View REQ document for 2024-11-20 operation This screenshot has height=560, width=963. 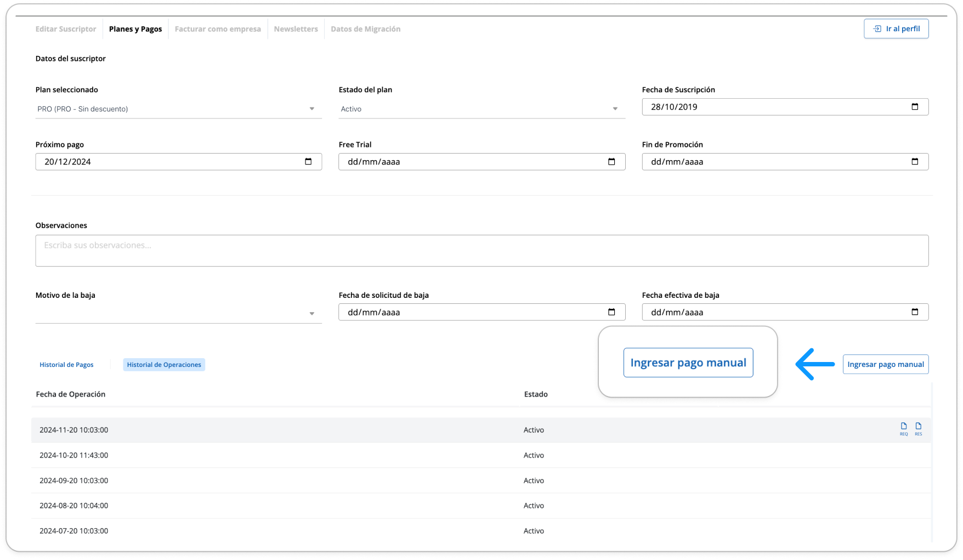point(904,429)
